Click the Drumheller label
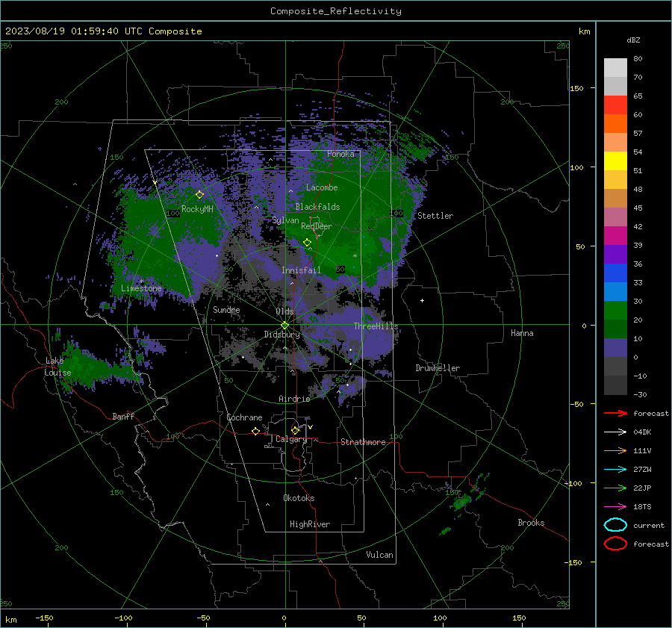 pyautogui.click(x=438, y=368)
